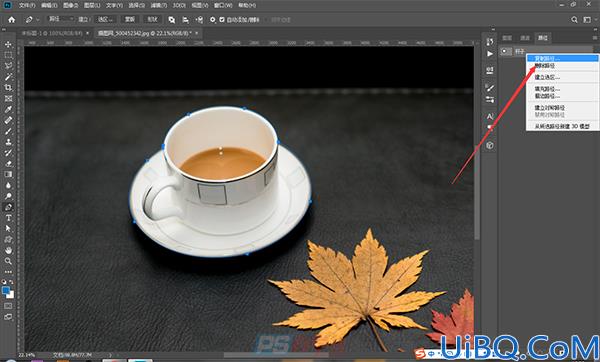Click the Selection make button
Image resolution: width=600 pixels, height=362 pixels.
106,19
